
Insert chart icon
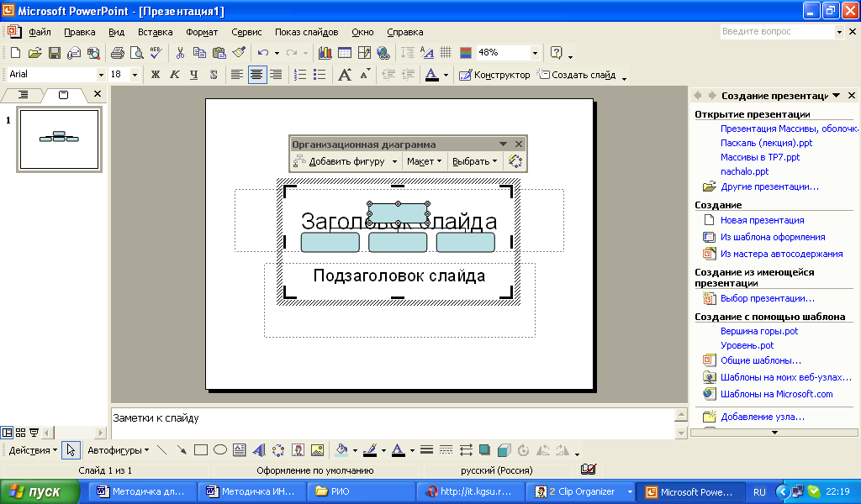[325, 53]
